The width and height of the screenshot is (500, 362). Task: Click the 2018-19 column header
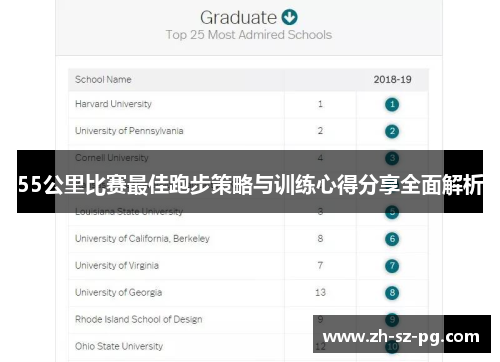coord(392,80)
